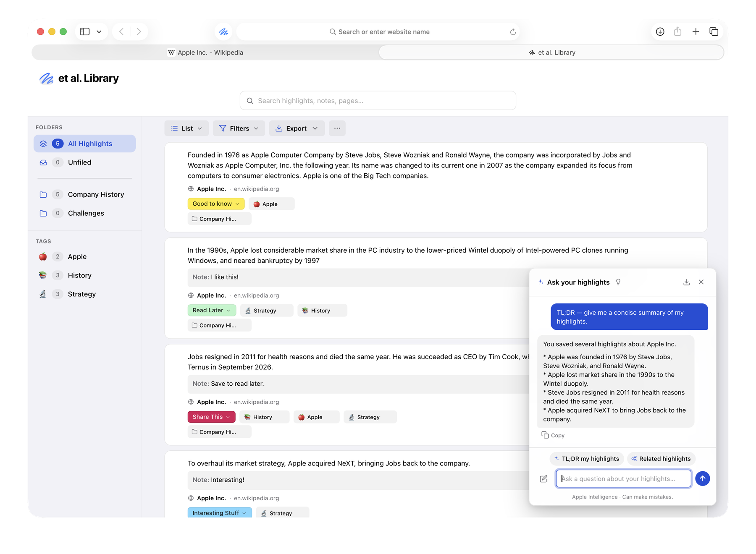Open the more options ellipsis button
Screen dimensions: 756x554
click(337, 128)
